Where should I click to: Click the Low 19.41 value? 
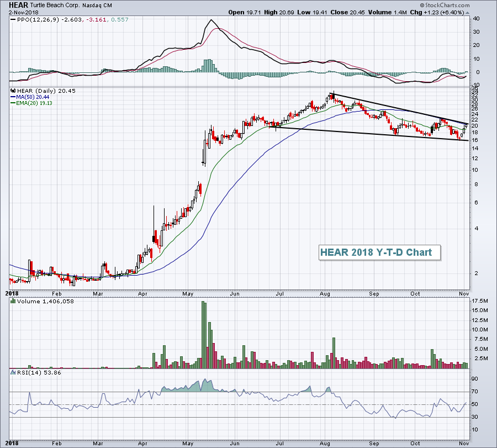tap(313, 12)
